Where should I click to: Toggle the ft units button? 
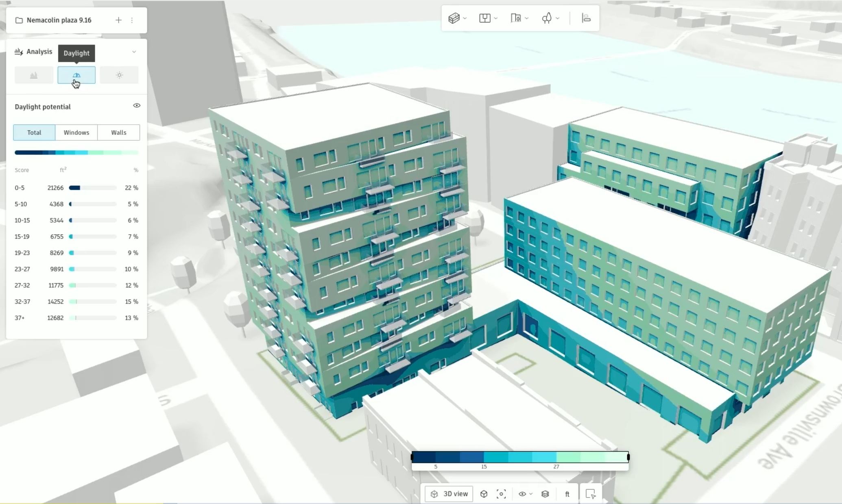pyautogui.click(x=567, y=494)
